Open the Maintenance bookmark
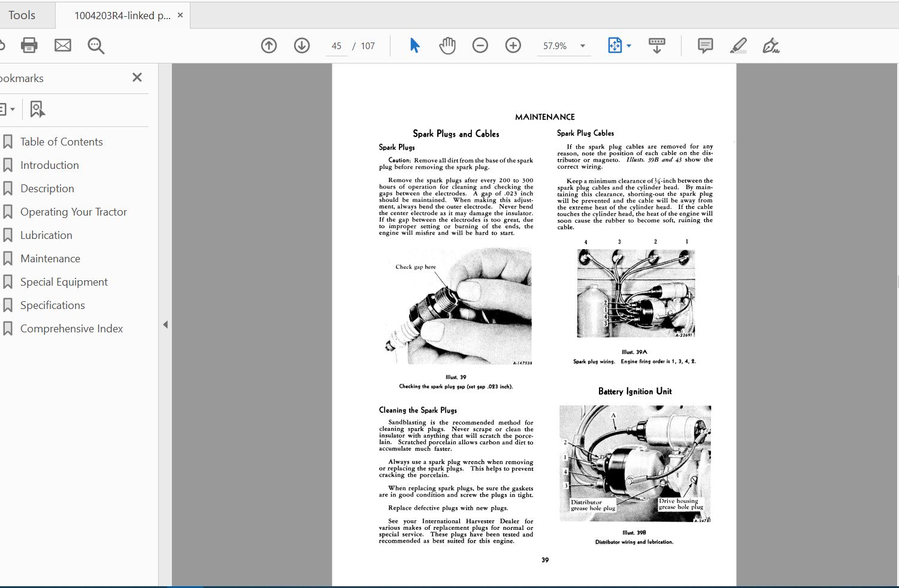Image resolution: width=899 pixels, height=588 pixels. (50, 258)
